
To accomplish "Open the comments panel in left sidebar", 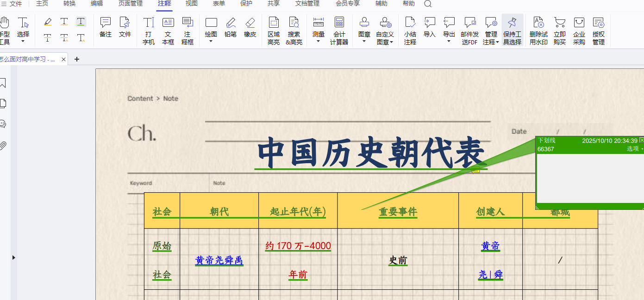I will (x=3, y=124).
